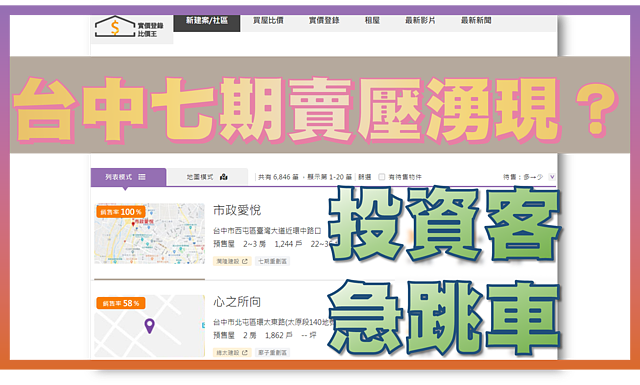Open the 待售：多→少 sort dropdown

pos(529,177)
